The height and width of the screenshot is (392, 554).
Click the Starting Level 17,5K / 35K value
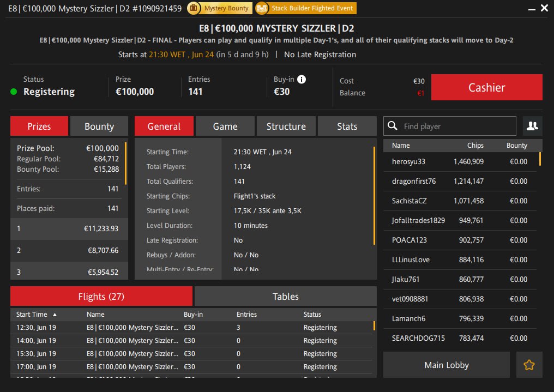[x=268, y=211]
